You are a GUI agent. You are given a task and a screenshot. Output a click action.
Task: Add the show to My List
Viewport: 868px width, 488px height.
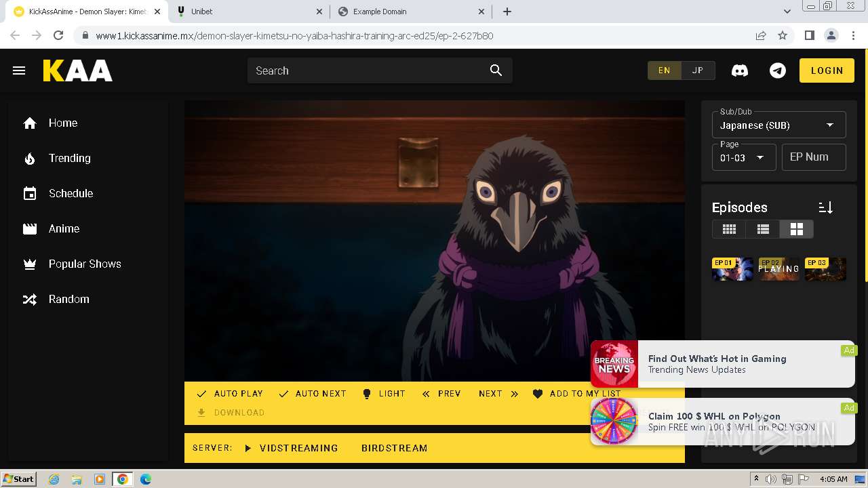pos(576,394)
